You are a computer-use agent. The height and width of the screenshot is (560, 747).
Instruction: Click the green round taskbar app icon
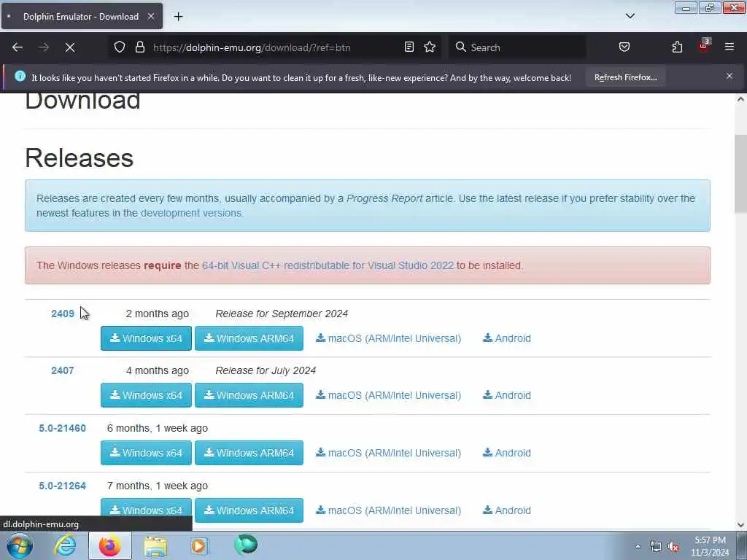tap(246, 545)
